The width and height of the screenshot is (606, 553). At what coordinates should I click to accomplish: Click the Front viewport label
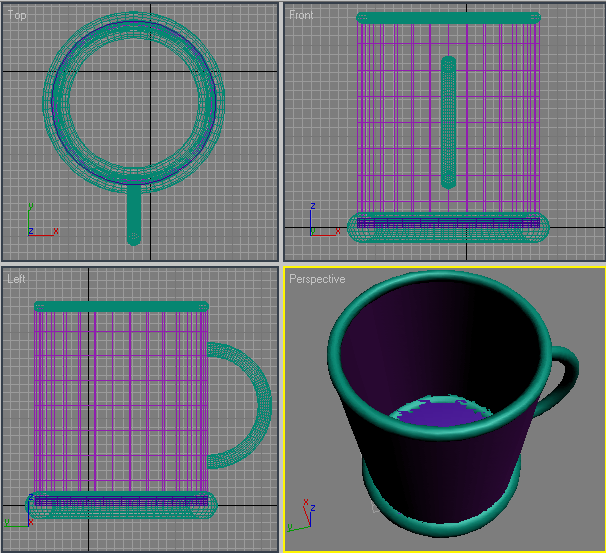(301, 15)
